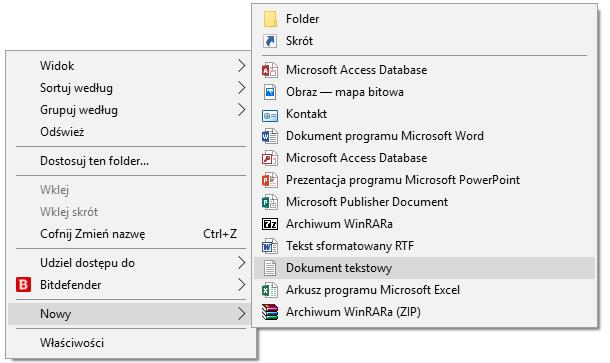Open Udziel dostępu do submenu arrow
610x363 pixels.
[242, 263]
